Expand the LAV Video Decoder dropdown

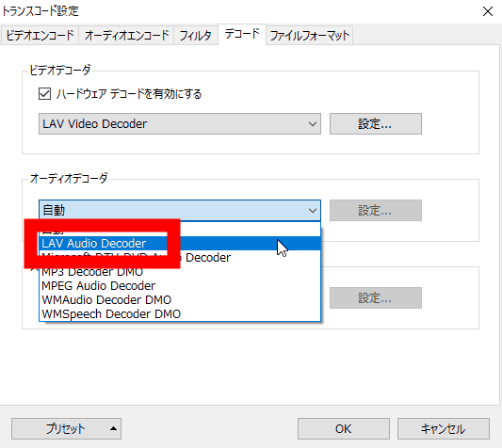click(180, 124)
